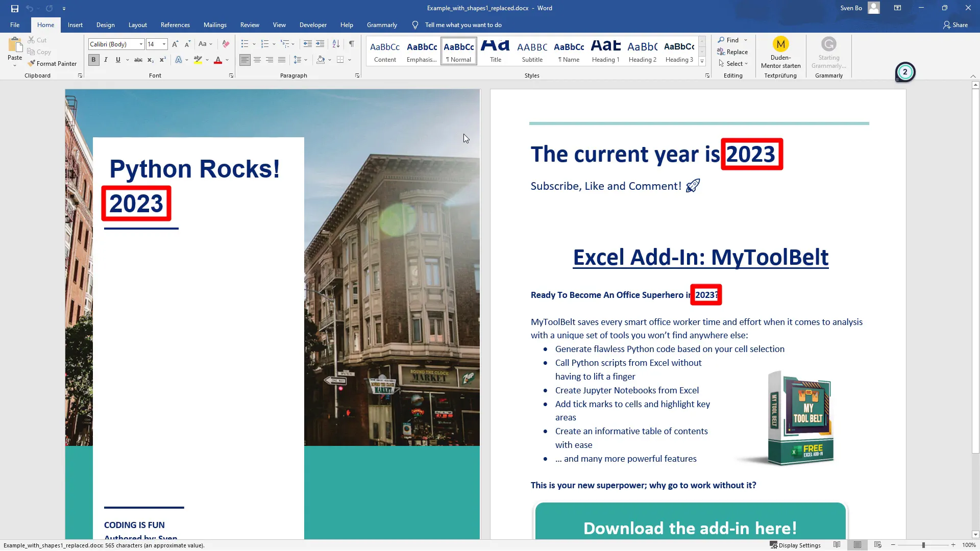Click in the Tell me search field
The image size is (980, 551).
coord(463,25)
